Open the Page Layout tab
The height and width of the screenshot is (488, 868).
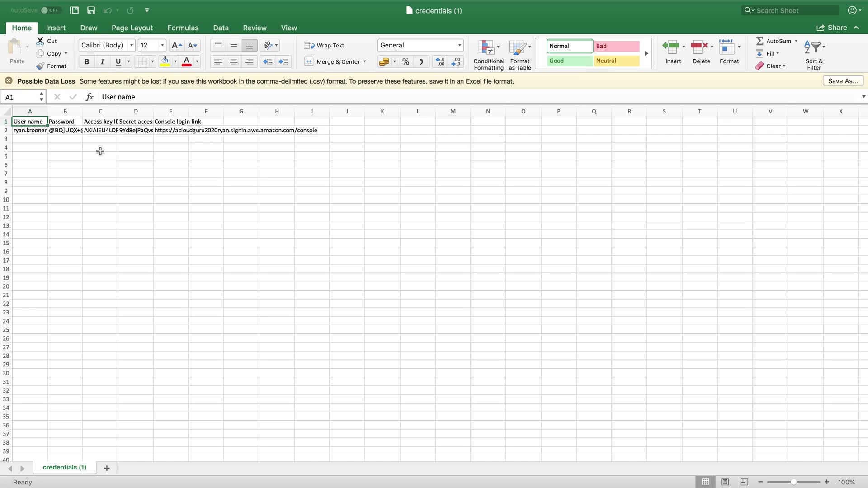coord(132,28)
